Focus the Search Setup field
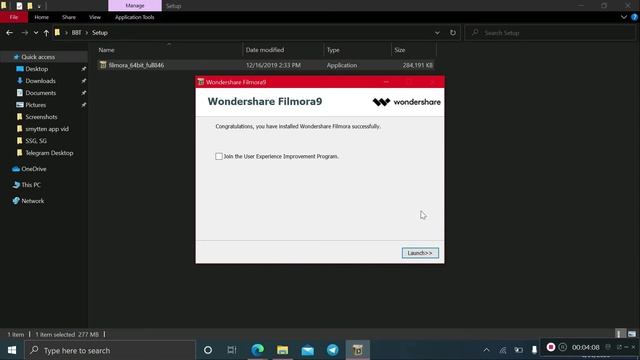Image resolution: width=640 pixels, height=360 pixels. click(551, 33)
